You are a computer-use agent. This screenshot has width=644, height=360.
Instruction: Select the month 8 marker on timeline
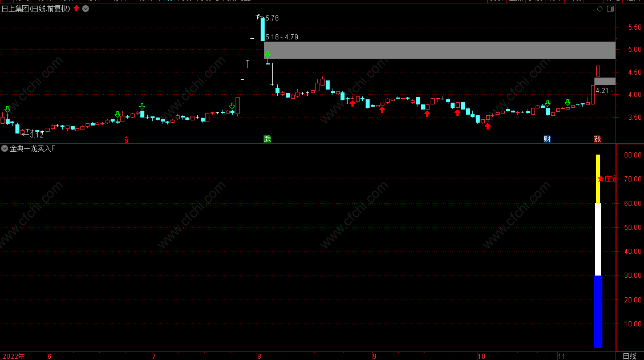point(259,357)
